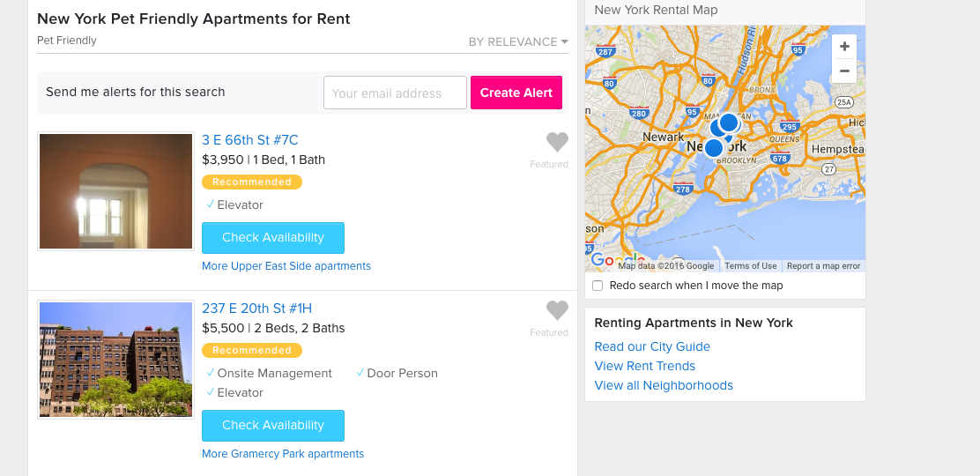Enable Redo search when I move the map

click(598, 286)
